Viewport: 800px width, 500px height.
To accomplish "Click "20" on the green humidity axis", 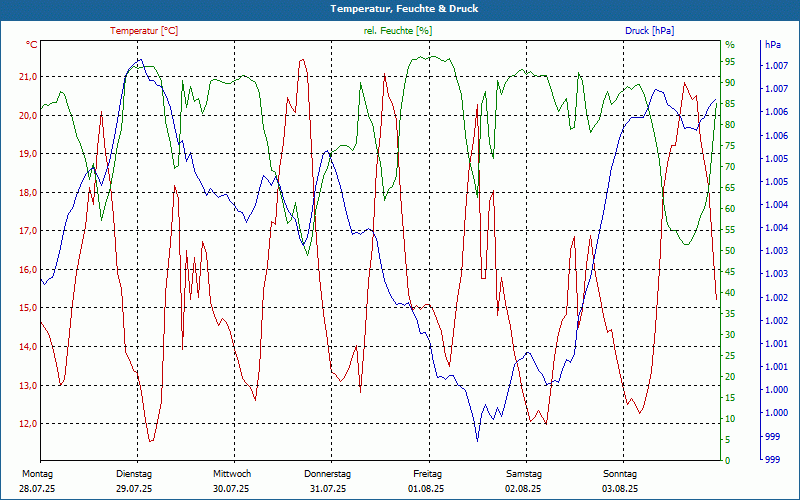I will point(730,377).
